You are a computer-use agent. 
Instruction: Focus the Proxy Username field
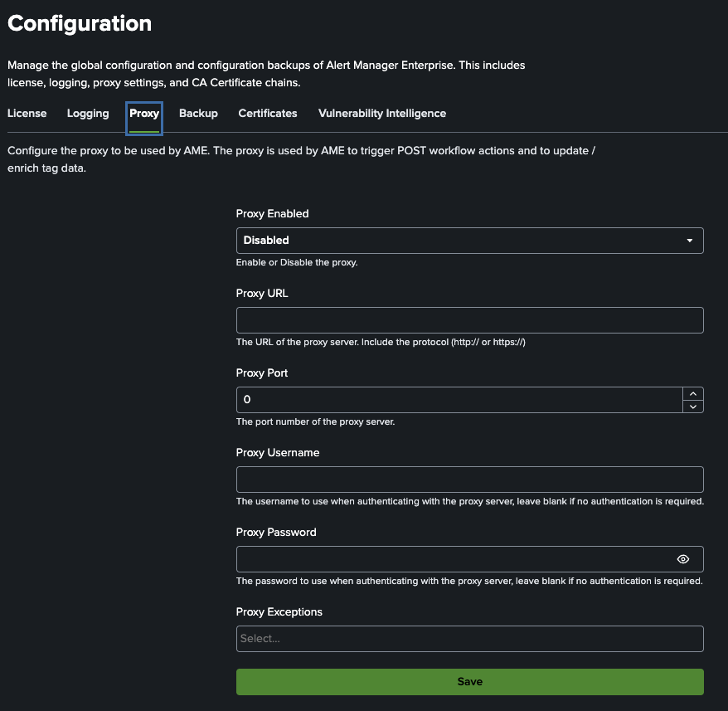point(469,479)
